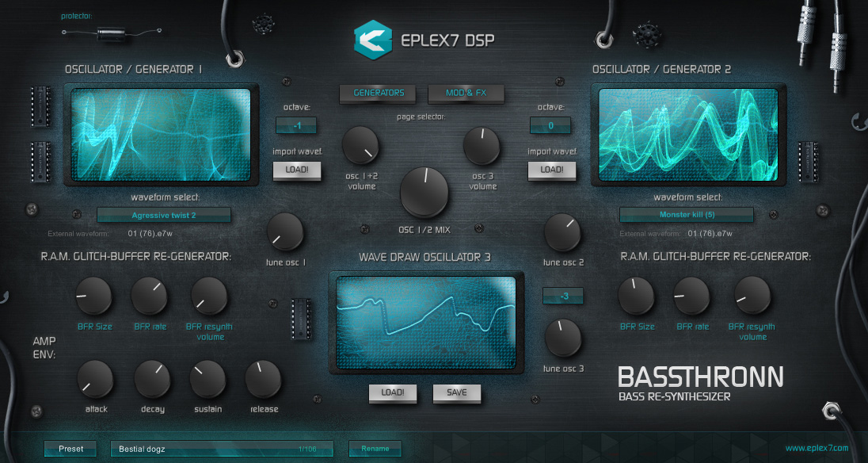Click the EPLEX7 DSP hexagon logo
The height and width of the screenshot is (463, 868).
pyautogui.click(x=372, y=40)
